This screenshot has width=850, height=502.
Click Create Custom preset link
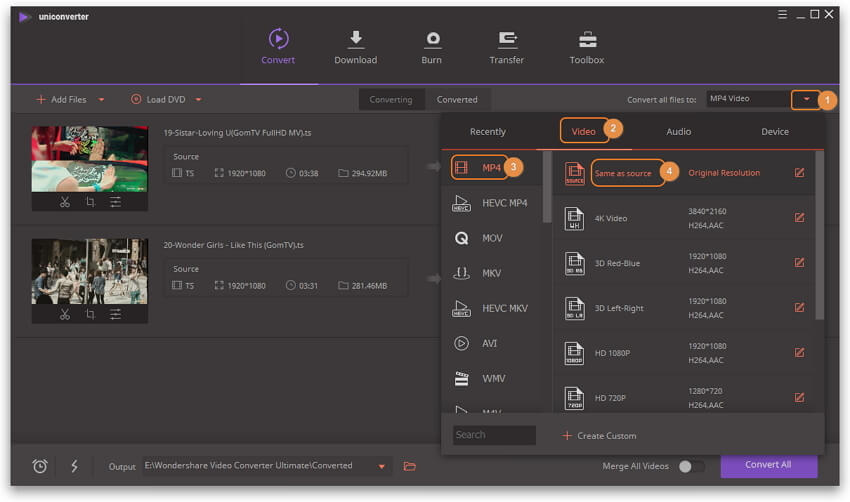[600, 435]
